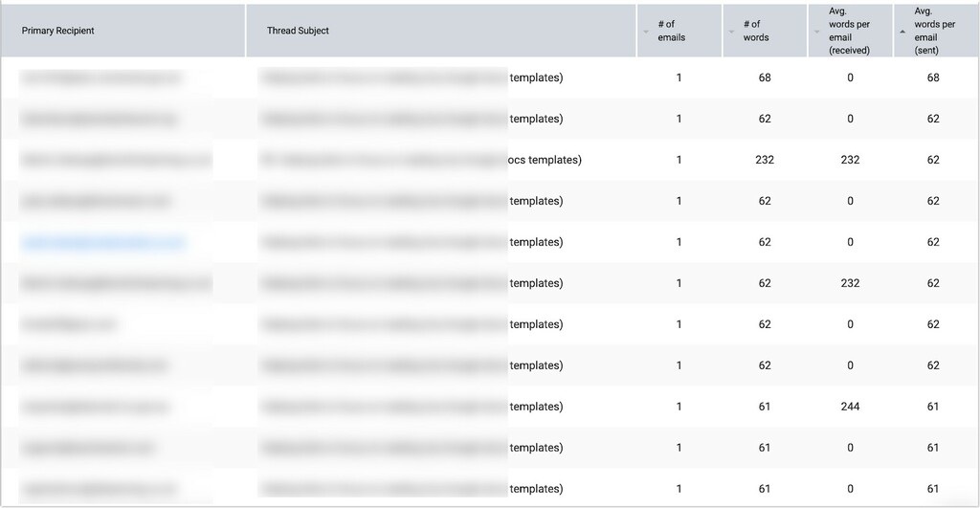Image resolution: width=980 pixels, height=508 pixels.
Task: Click 232 received value in a 62-word row
Action: point(850,283)
